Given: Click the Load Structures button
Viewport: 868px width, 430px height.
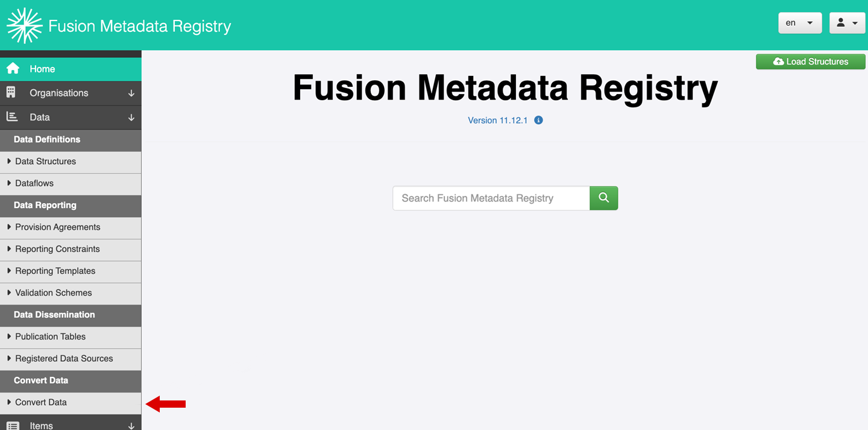Looking at the screenshot, I should [811, 62].
